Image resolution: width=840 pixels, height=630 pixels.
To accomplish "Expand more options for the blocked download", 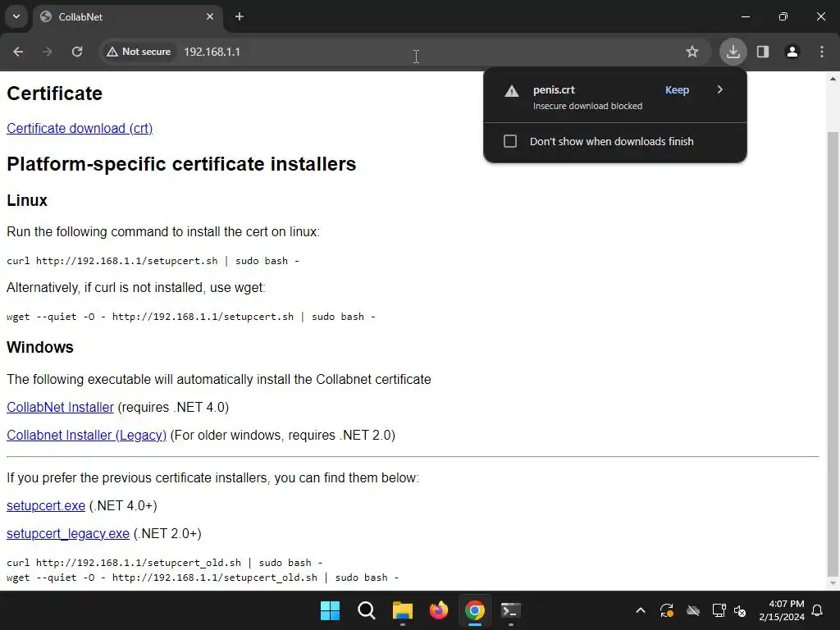I will [720, 89].
